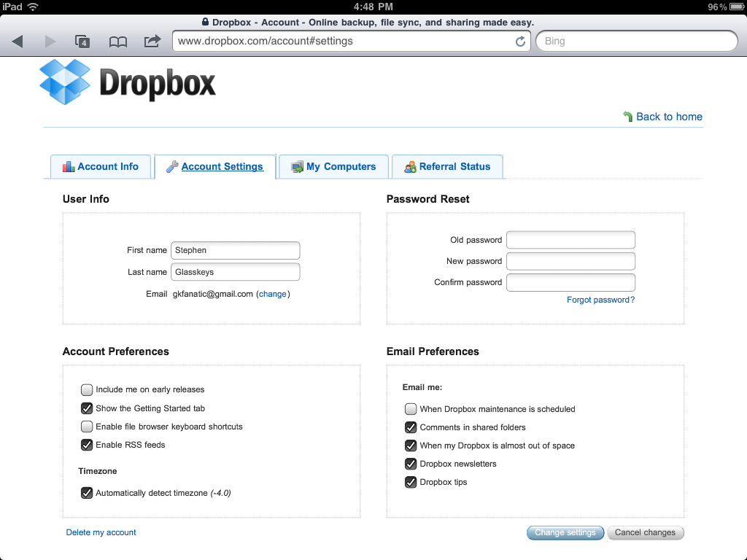Focus the Old password field
Viewport: 747px width, 560px height.
[x=570, y=240]
